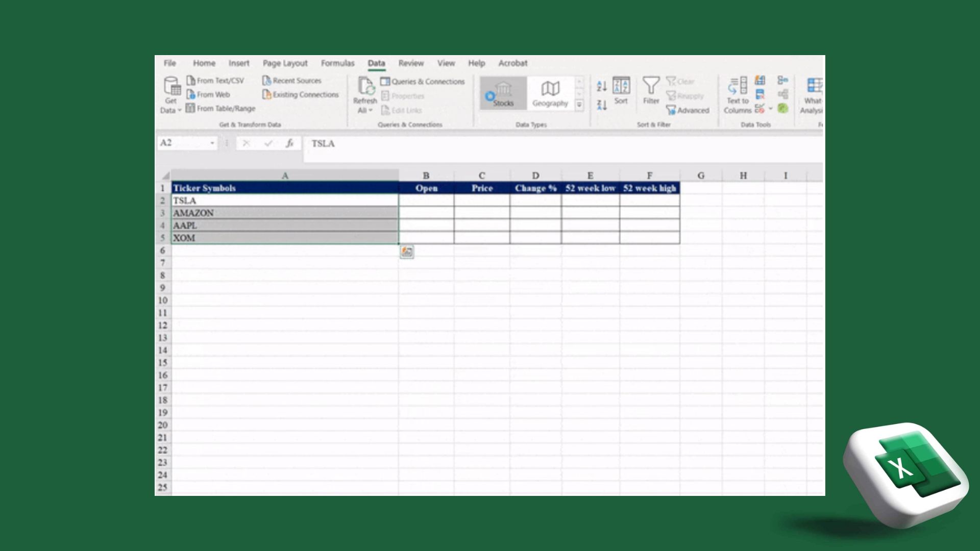Select row 10 header
This screenshot has width=980, height=551.
coord(163,300)
